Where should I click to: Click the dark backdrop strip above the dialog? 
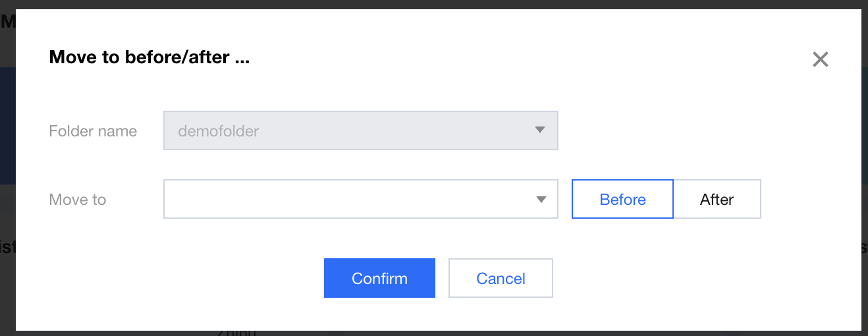(435, 4)
